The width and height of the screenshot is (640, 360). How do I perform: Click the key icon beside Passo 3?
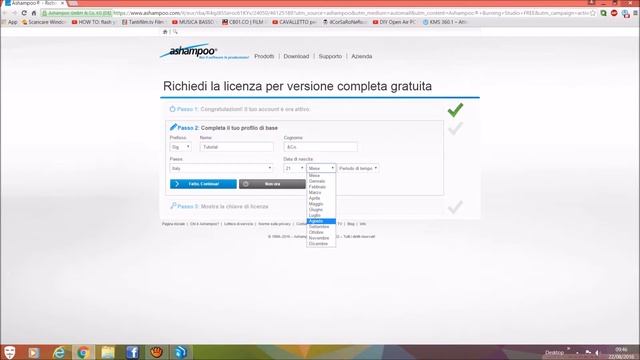click(x=173, y=206)
